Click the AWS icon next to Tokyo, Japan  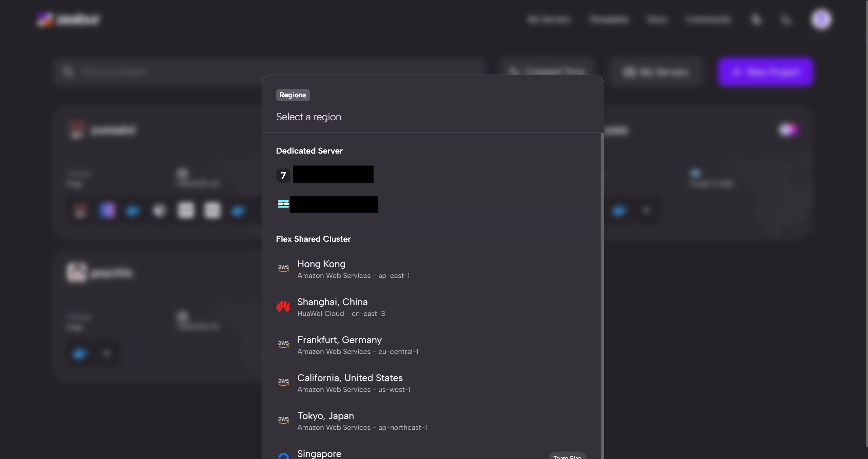[x=283, y=420]
